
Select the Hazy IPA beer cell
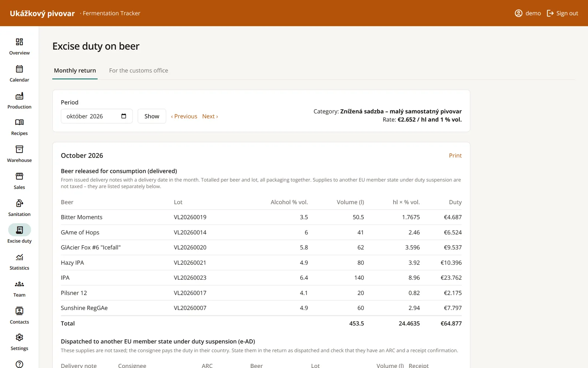[72, 263]
